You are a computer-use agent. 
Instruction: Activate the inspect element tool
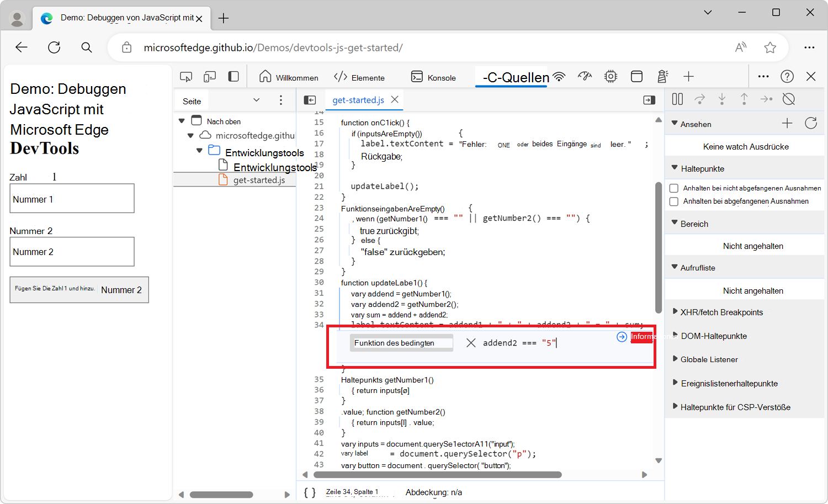pyautogui.click(x=186, y=77)
